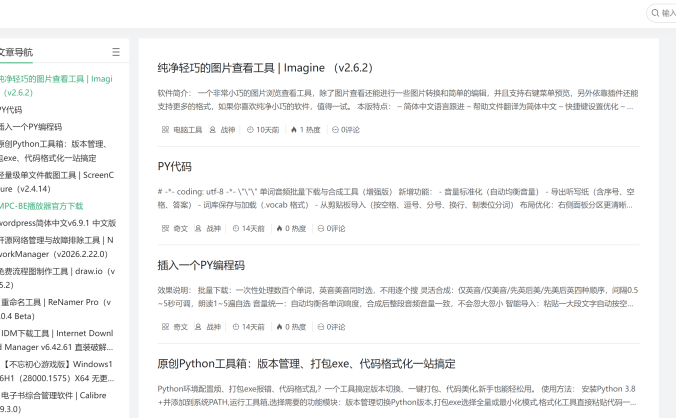
Task: Open the 原创Python工具箱 article title
Action: pyautogui.click(x=306, y=364)
